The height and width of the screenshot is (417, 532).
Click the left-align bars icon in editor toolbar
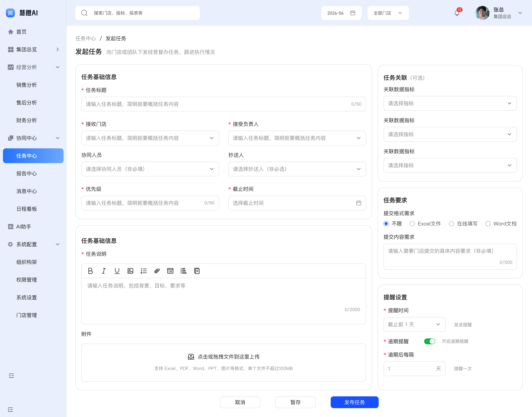[183, 271]
